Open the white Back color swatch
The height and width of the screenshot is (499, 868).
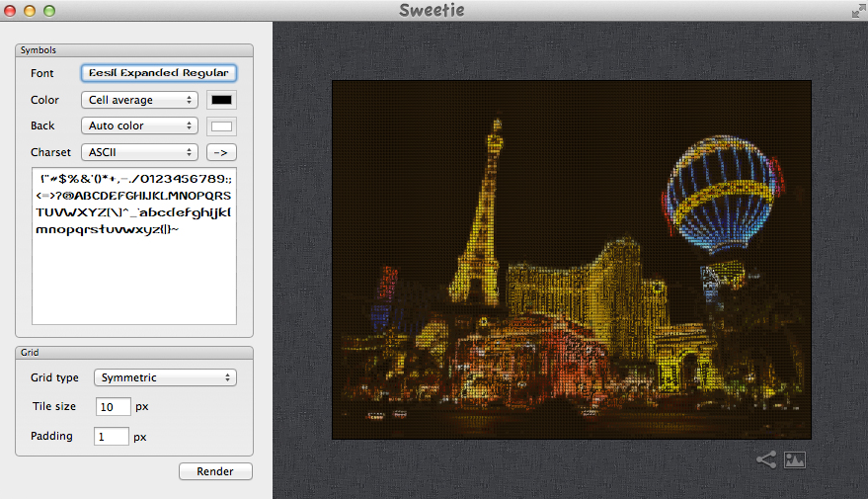[x=221, y=126]
